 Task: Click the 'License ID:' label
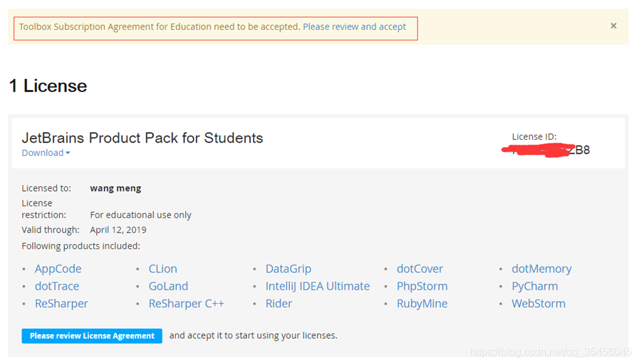(534, 137)
